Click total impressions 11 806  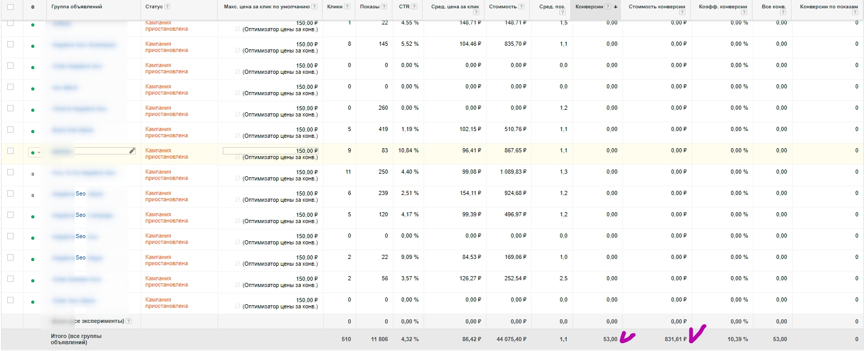point(379,339)
